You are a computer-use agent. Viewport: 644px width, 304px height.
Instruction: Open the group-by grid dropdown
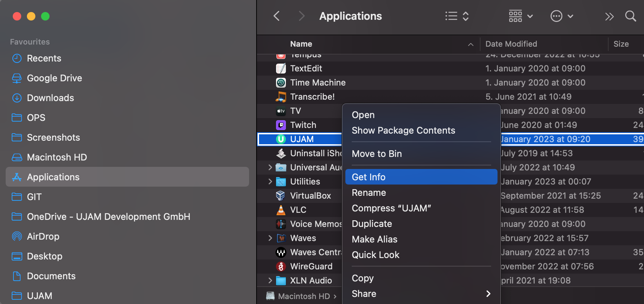(x=521, y=16)
